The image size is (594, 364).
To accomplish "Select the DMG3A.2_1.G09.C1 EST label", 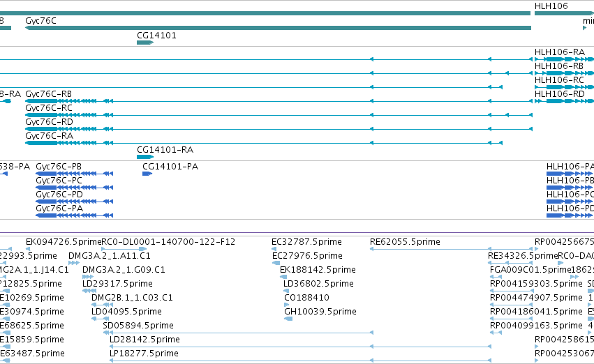I will 124,270.
